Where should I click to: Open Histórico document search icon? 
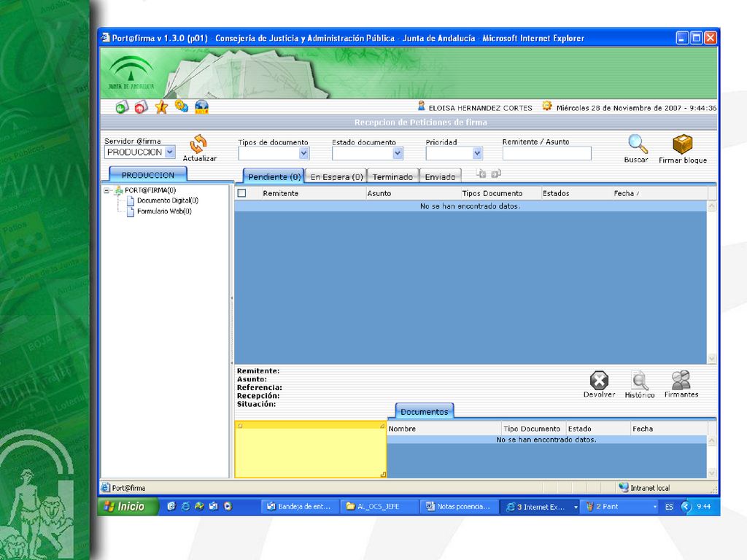coord(639,381)
